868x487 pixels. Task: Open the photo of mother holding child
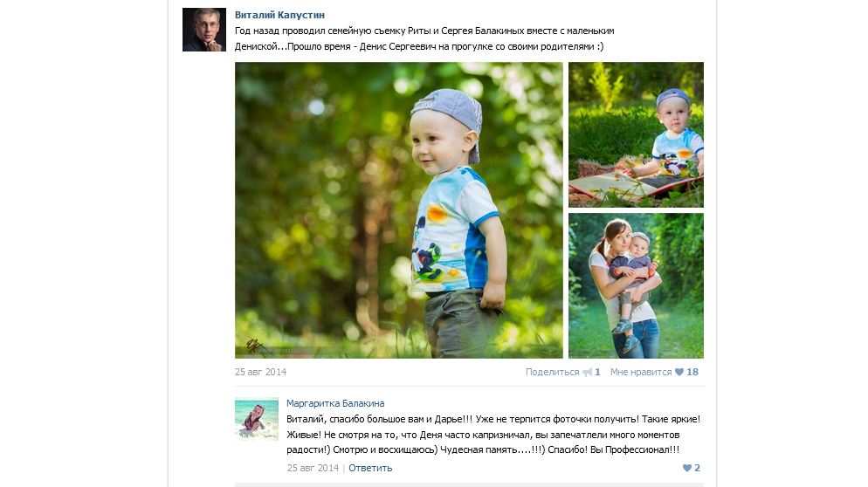coord(636,285)
